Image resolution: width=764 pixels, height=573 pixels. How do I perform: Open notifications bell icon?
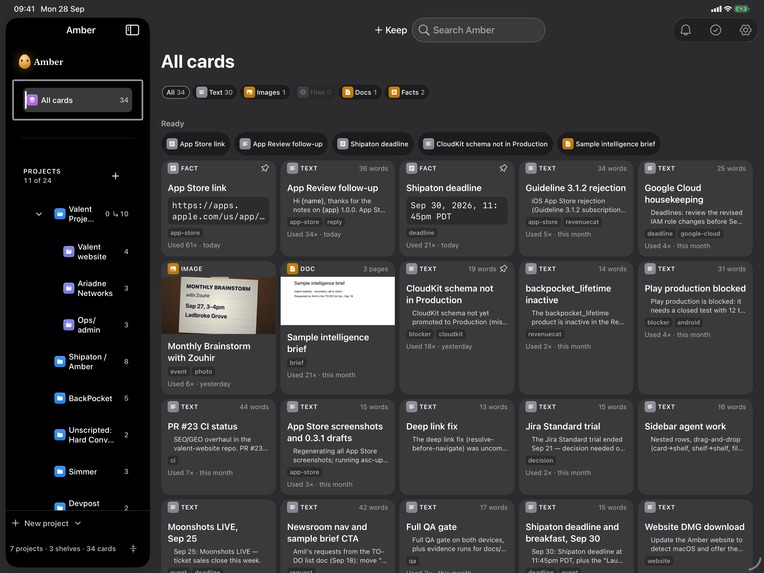[686, 30]
